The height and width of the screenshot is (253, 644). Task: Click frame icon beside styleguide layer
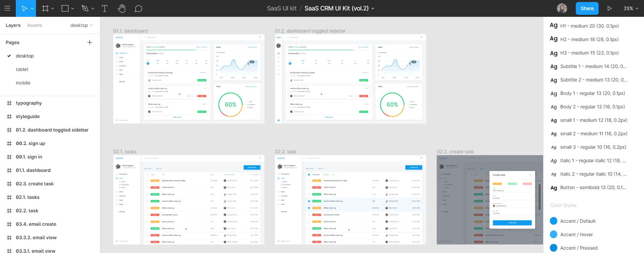pyautogui.click(x=9, y=116)
